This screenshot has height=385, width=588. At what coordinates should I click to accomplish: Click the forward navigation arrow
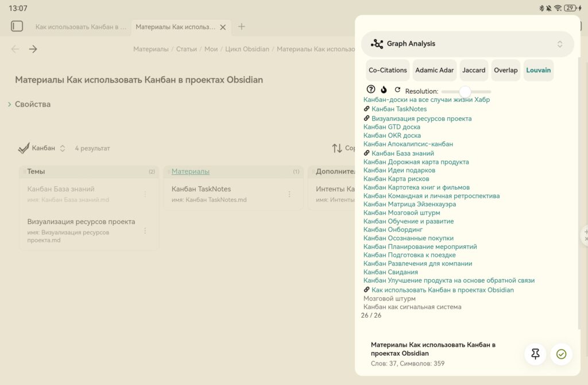coord(33,49)
